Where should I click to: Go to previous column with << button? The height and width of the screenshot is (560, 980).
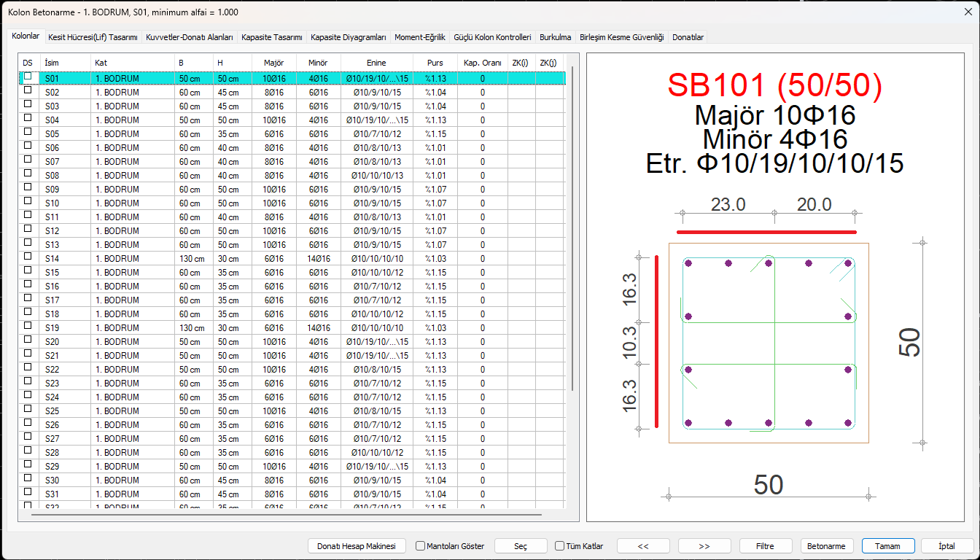tap(643, 545)
